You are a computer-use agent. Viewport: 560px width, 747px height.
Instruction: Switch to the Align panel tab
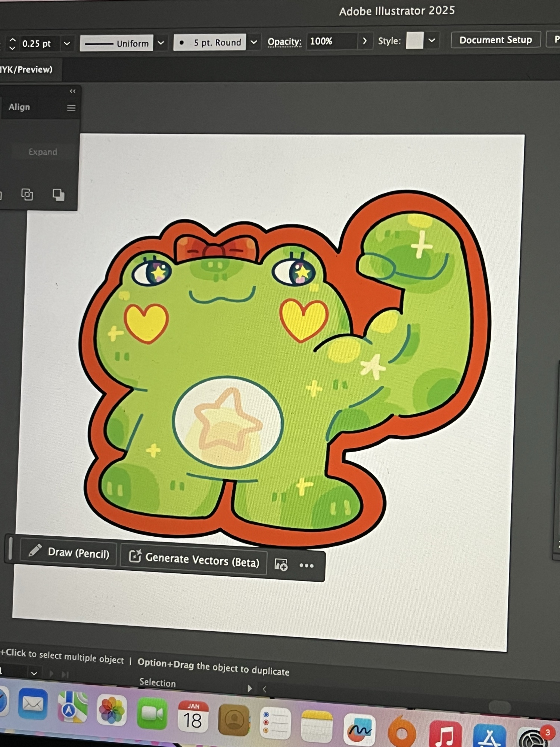(19, 107)
